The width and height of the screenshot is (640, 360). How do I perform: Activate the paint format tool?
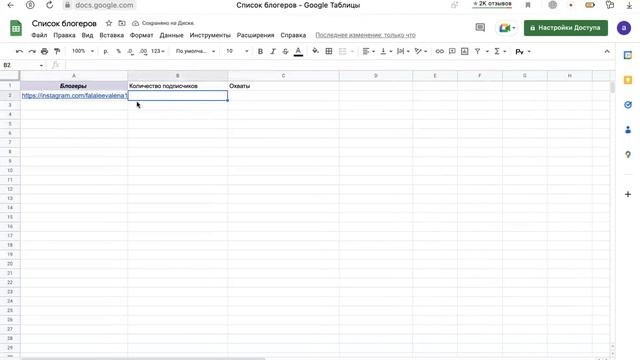pyautogui.click(x=57, y=51)
